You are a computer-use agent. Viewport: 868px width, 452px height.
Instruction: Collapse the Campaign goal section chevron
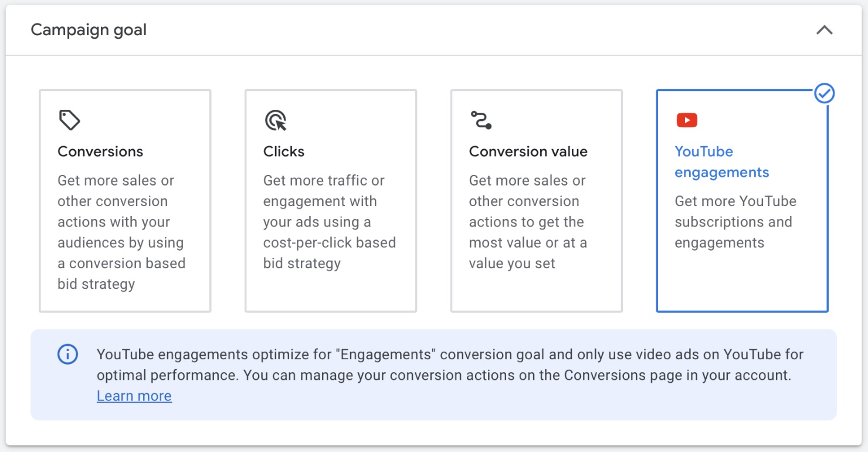824,30
